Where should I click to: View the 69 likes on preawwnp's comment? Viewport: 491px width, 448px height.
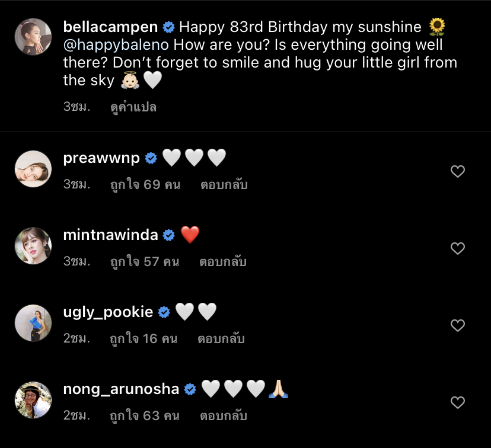[145, 184]
